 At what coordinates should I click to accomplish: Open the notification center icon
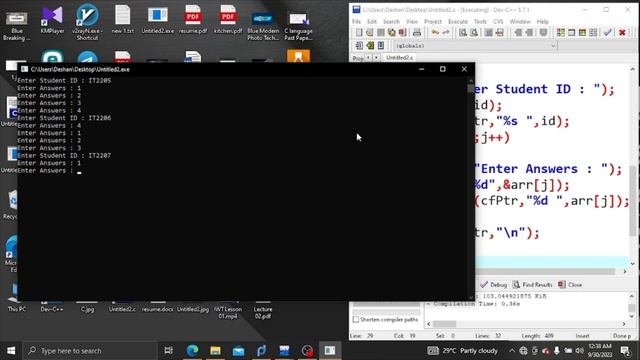tap(625, 351)
